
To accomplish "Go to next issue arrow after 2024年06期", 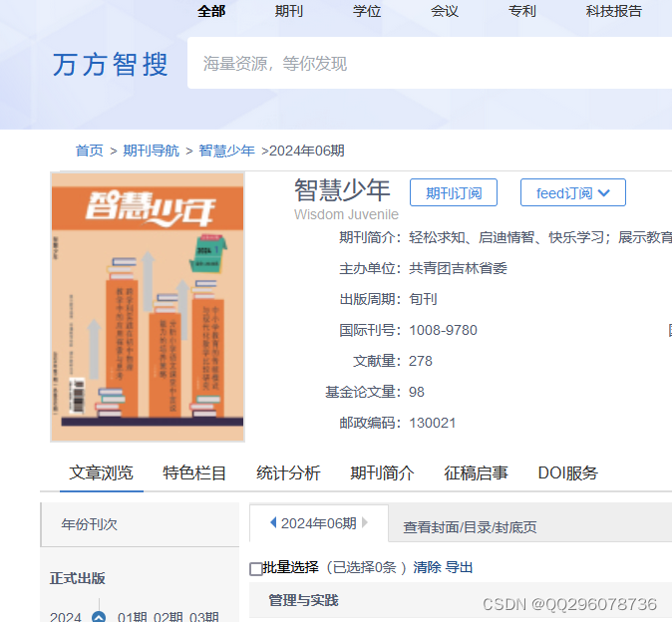I will click(365, 522).
